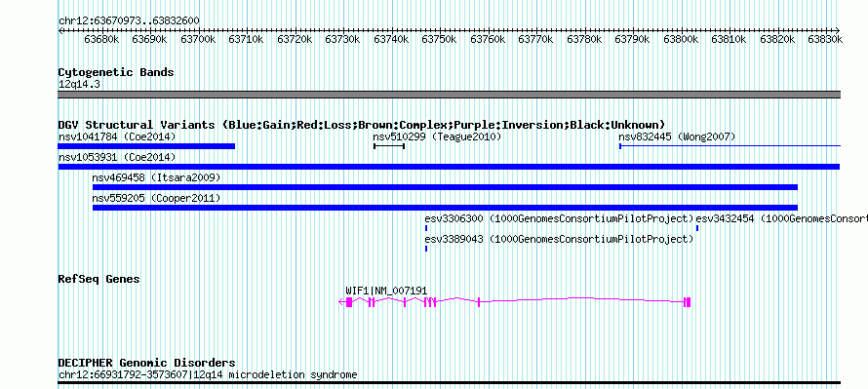Click the Cytogenetic Bands track title
Viewport: 868px width, 389px height.
pos(116,72)
